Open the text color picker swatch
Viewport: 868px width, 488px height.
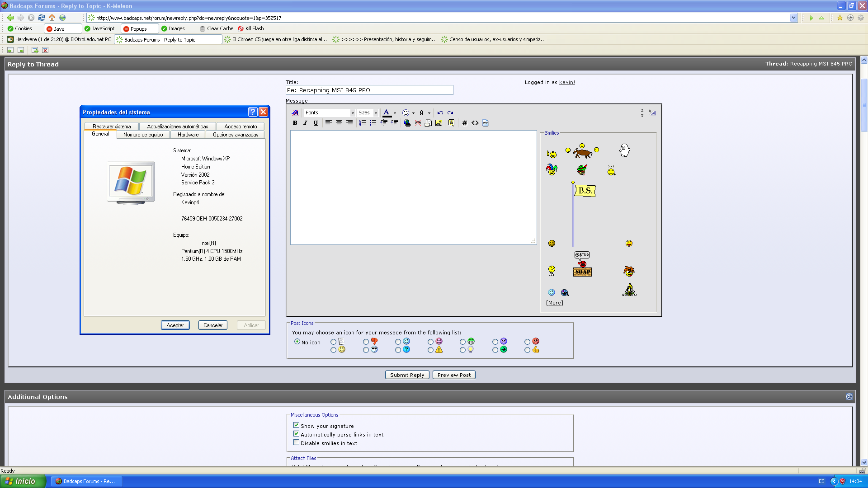click(x=387, y=113)
